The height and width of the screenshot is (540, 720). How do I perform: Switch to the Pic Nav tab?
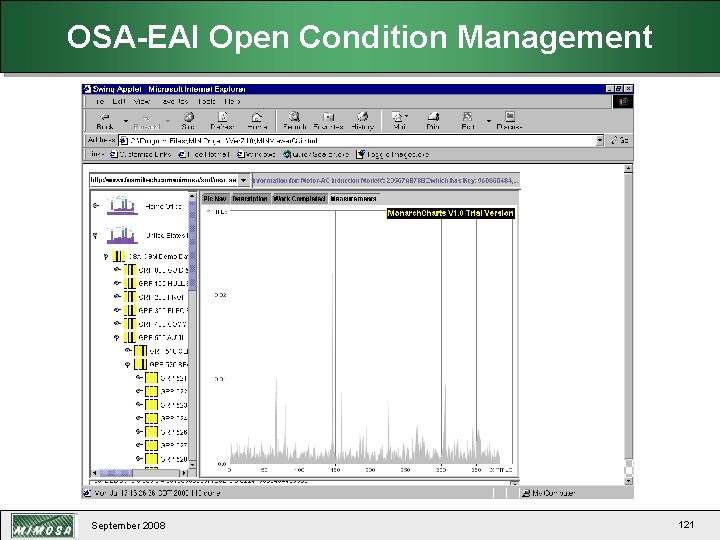pyautogui.click(x=215, y=198)
